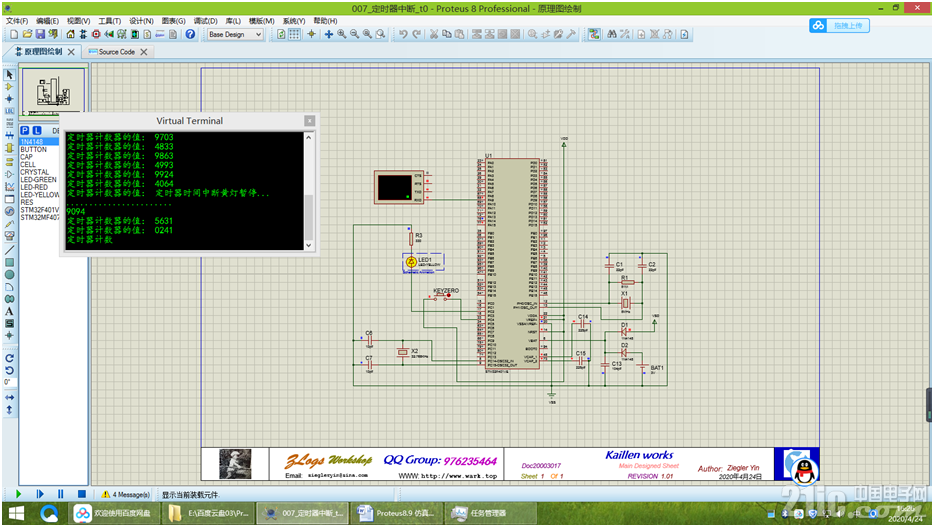Open the 调试(D) menu
Screen dimensions: 935x527
[206, 21]
